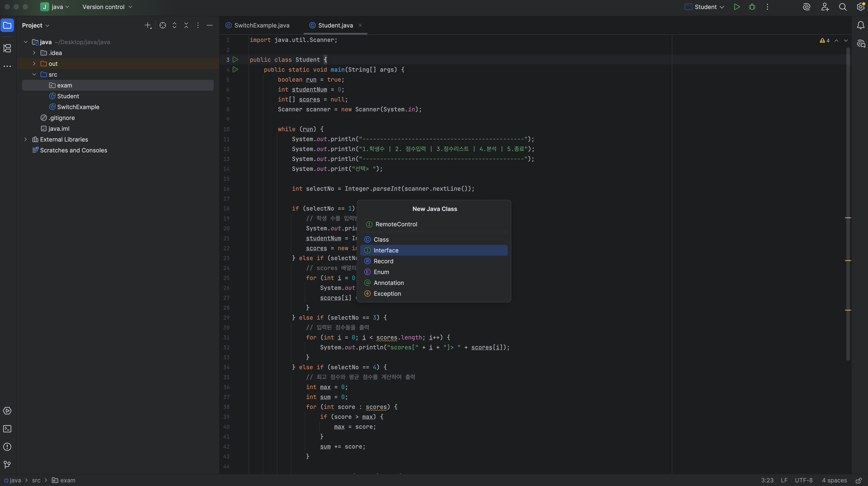Select Enum in New Java Class popup
This screenshot has height=486, width=868.
[381, 272]
